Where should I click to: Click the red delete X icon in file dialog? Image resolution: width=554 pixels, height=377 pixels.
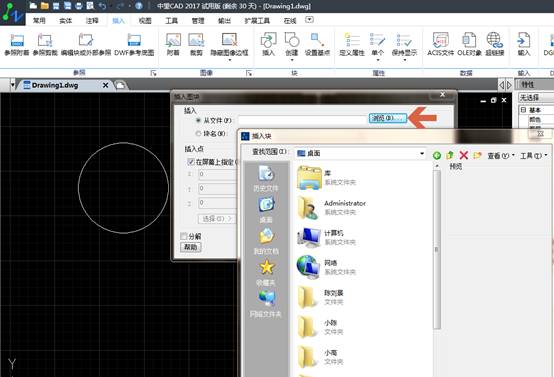point(464,155)
